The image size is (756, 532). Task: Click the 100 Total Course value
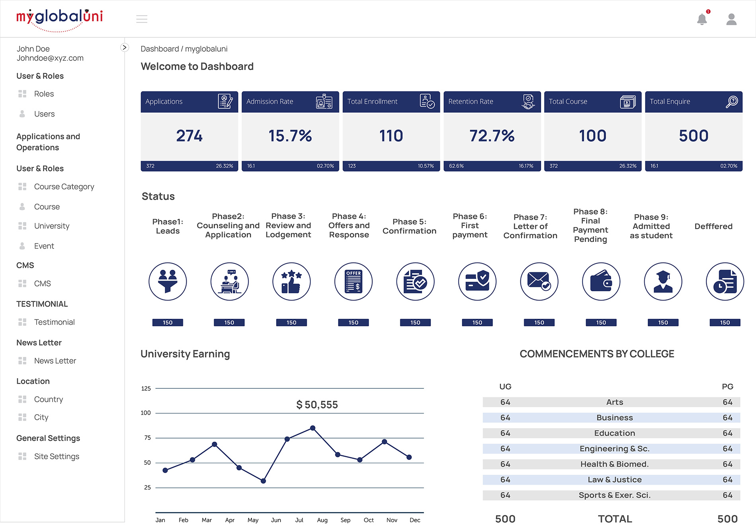[593, 136]
